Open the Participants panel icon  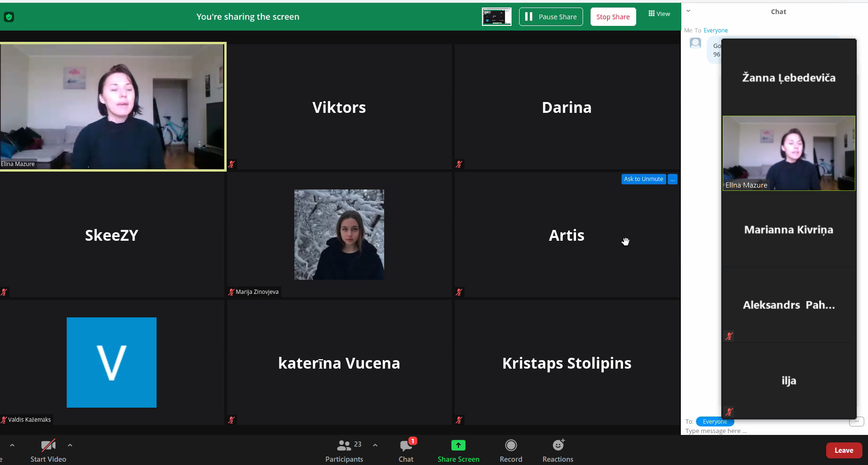pos(344,445)
